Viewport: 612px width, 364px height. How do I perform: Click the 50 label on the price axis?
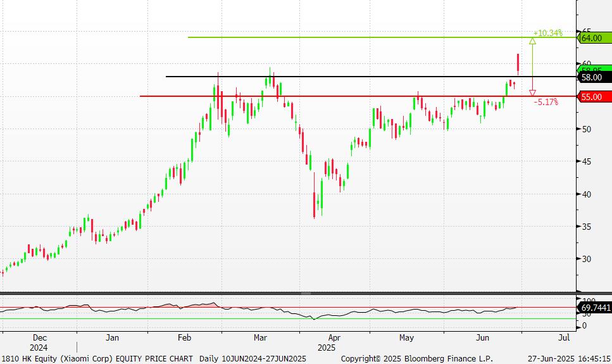(586, 129)
